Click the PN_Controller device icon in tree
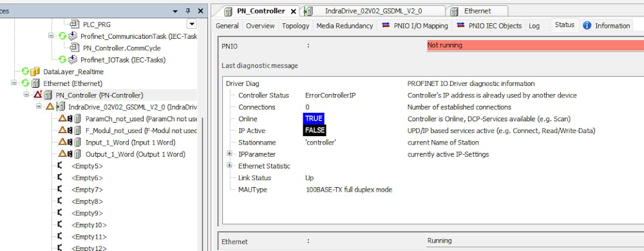 48,95
